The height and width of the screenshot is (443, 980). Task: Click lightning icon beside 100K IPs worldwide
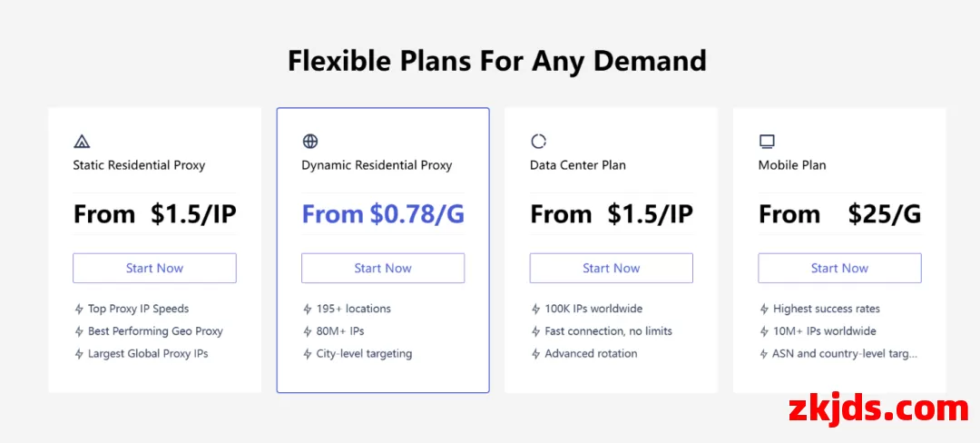click(x=535, y=309)
